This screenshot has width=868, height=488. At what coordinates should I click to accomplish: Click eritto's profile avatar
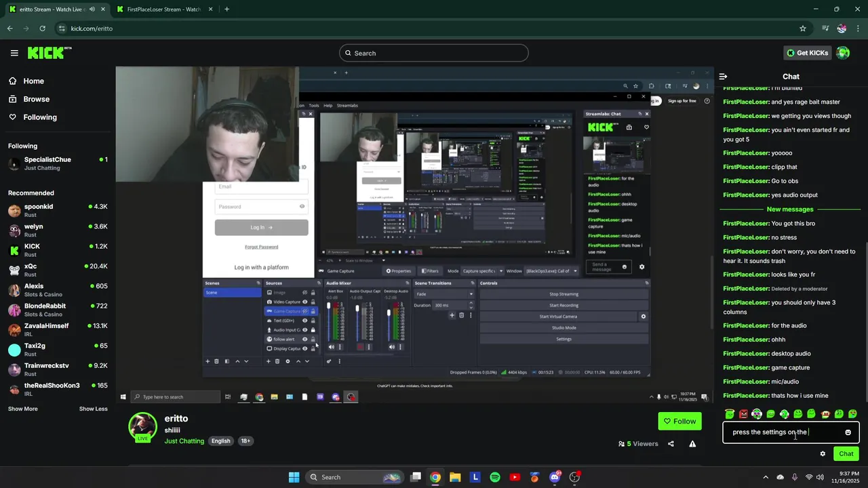pos(142,426)
